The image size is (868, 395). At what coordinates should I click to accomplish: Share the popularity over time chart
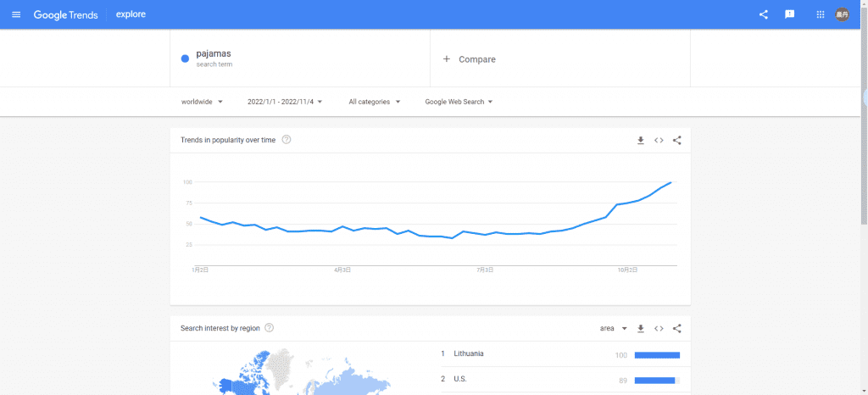click(x=676, y=140)
